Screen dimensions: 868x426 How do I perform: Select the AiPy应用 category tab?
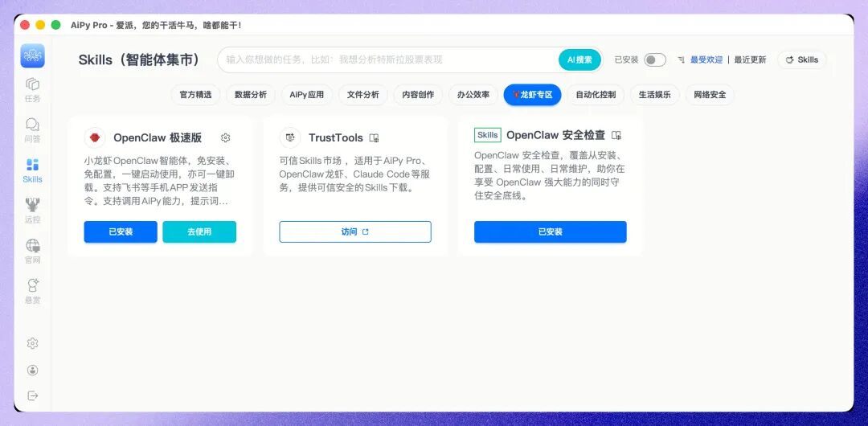(x=307, y=95)
